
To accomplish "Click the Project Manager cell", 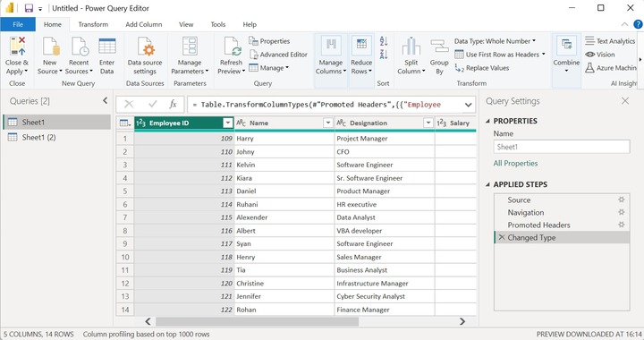I will coord(385,139).
